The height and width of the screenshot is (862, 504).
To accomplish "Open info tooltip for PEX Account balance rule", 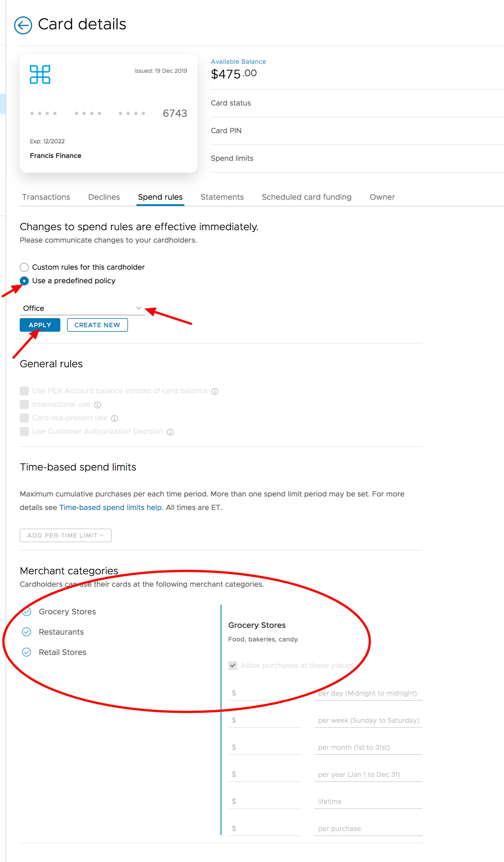I will pyautogui.click(x=215, y=391).
